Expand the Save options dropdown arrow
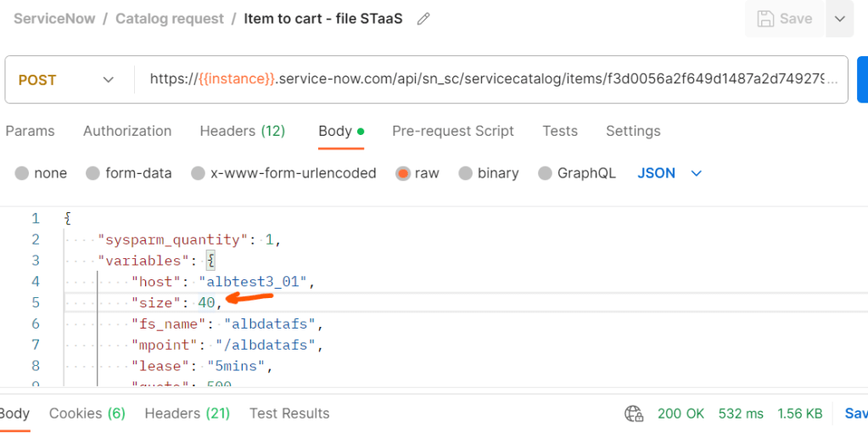 pos(839,19)
